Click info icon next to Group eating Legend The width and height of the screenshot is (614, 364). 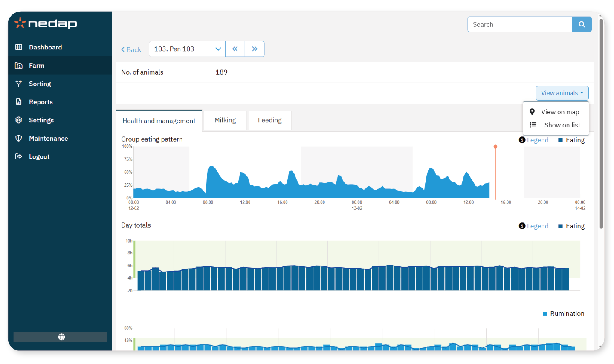(x=522, y=140)
